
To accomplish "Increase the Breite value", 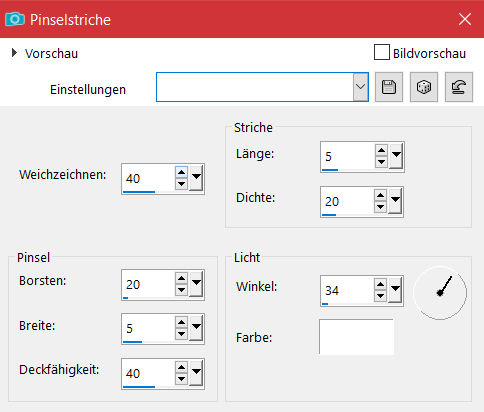I will point(181,322).
